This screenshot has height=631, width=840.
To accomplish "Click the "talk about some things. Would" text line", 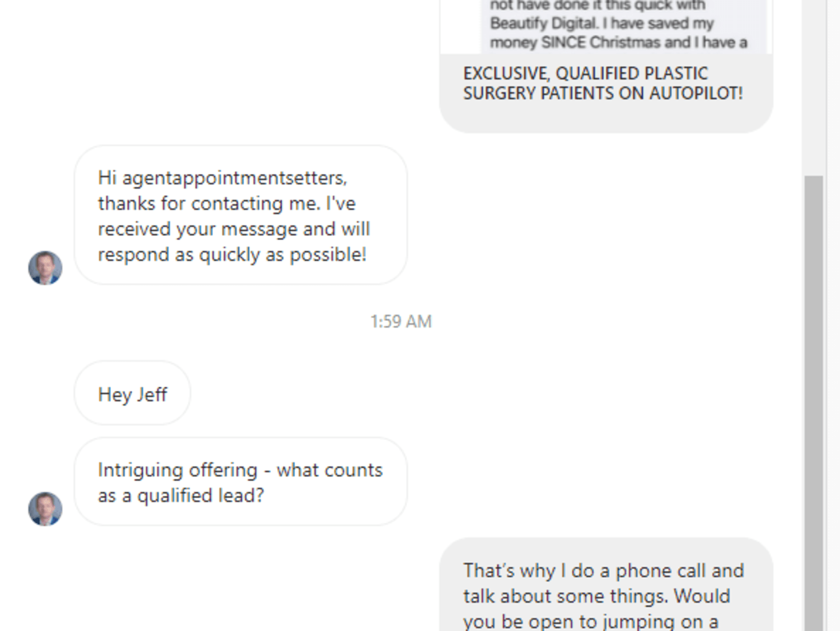I will [596, 596].
